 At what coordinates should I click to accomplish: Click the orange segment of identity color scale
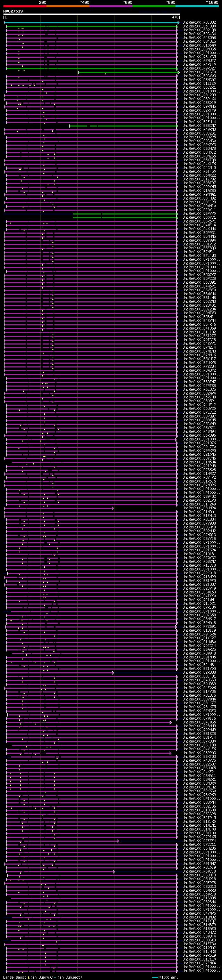coord(68,6)
